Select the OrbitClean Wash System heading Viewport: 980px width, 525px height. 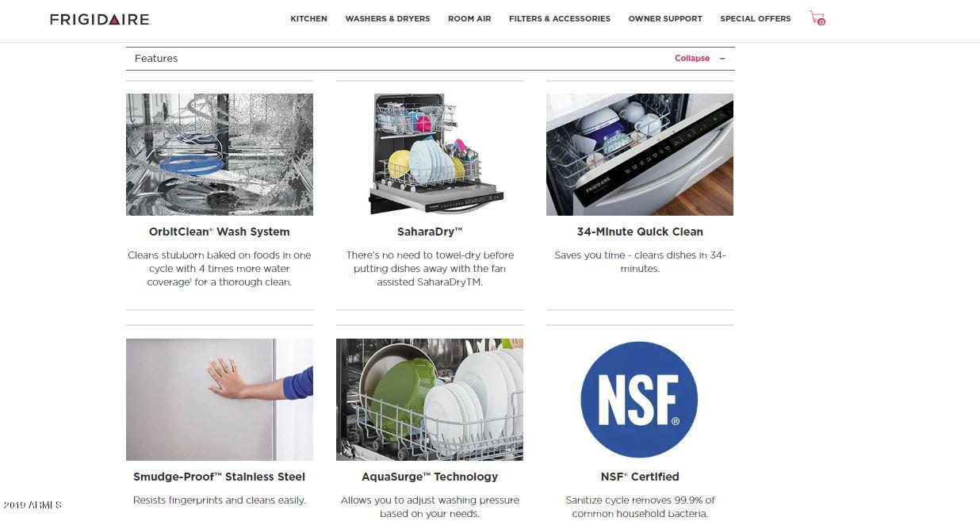tap(220, 232)
